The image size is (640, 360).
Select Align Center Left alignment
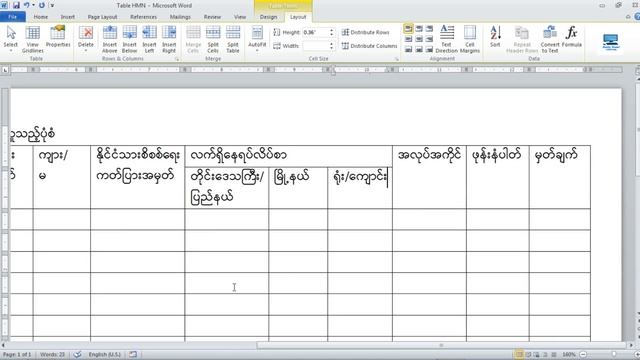click(408, 39)
